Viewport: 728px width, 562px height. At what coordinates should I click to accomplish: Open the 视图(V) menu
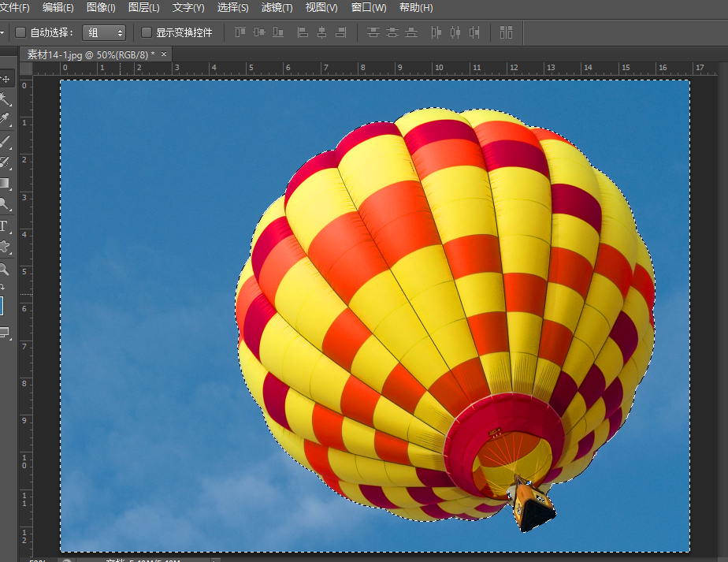[321, 8]
